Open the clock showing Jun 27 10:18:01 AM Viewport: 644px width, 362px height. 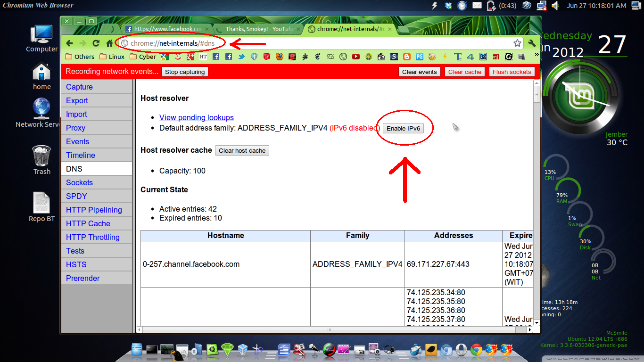click(x=596, y=6)
